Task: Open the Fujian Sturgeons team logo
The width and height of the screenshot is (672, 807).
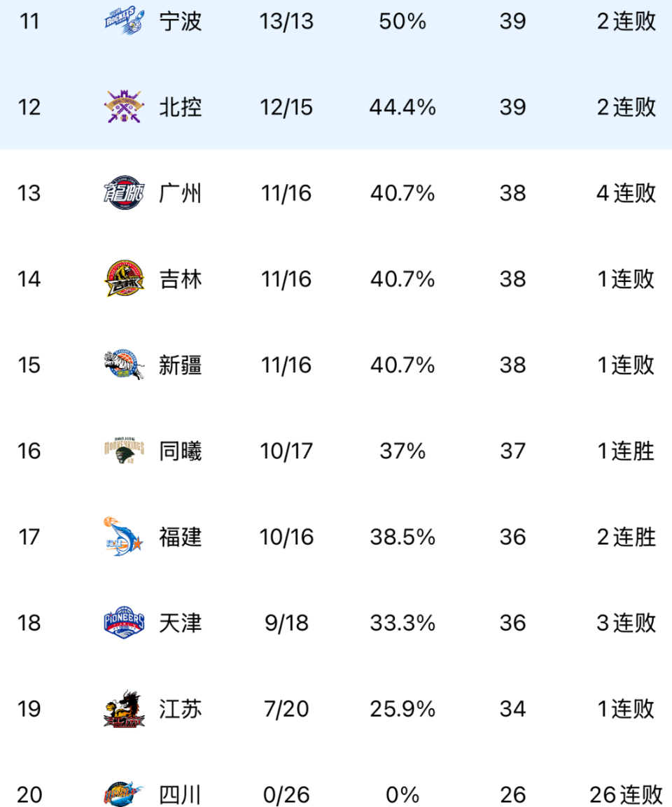Action: coord(124,537)
